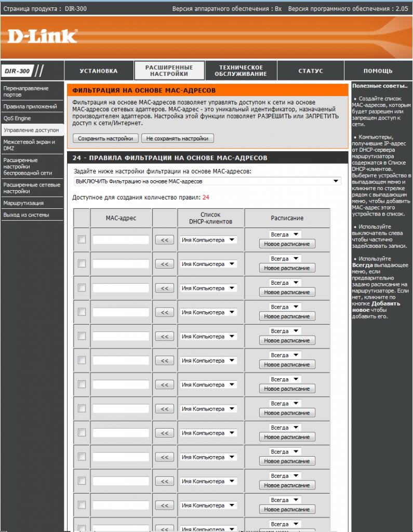Toggle the eighth rule row checkbox
The image size is (413, 532).
pos(82,408)
